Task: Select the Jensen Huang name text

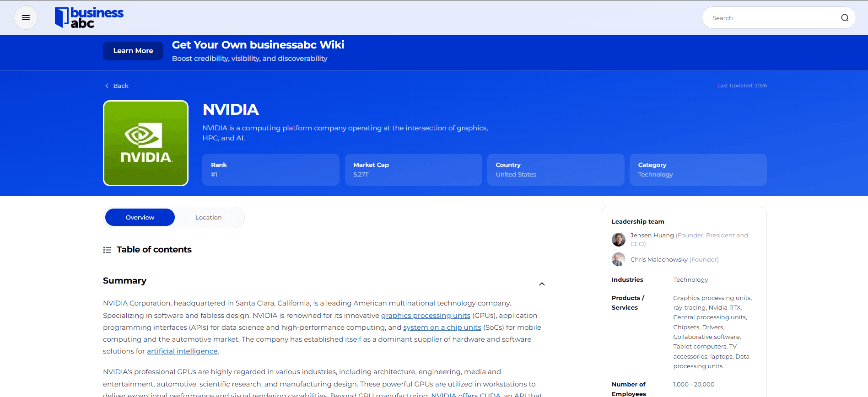Action: click(652, 236)
